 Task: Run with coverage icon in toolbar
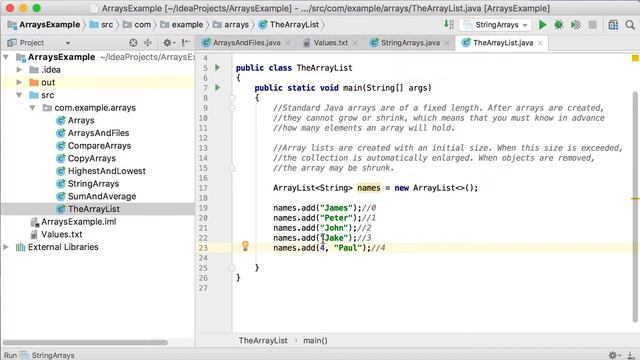[x=576, y=25]
